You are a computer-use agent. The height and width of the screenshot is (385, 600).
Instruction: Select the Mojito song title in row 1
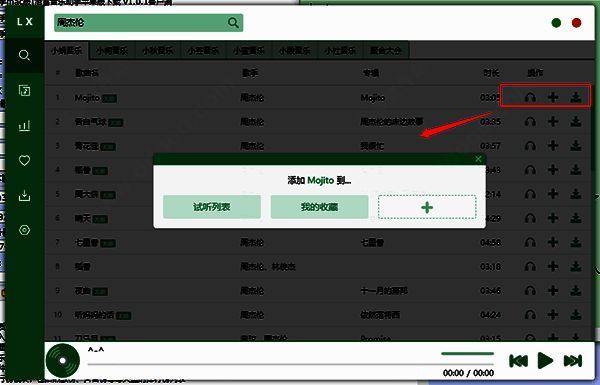click(87, 98)
